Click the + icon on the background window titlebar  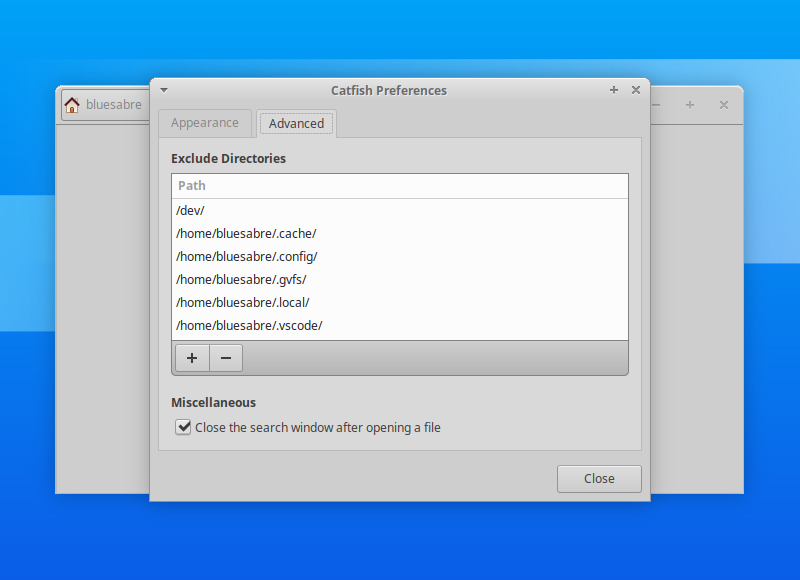tap(689, 104)
